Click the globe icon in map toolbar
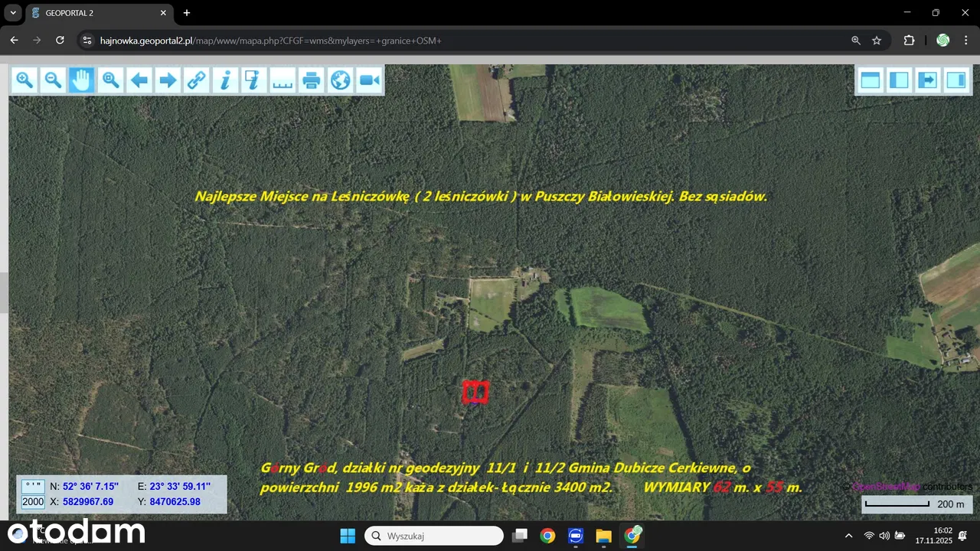The height and width of the screenshot is (551, 980). [x=340, y=80]
